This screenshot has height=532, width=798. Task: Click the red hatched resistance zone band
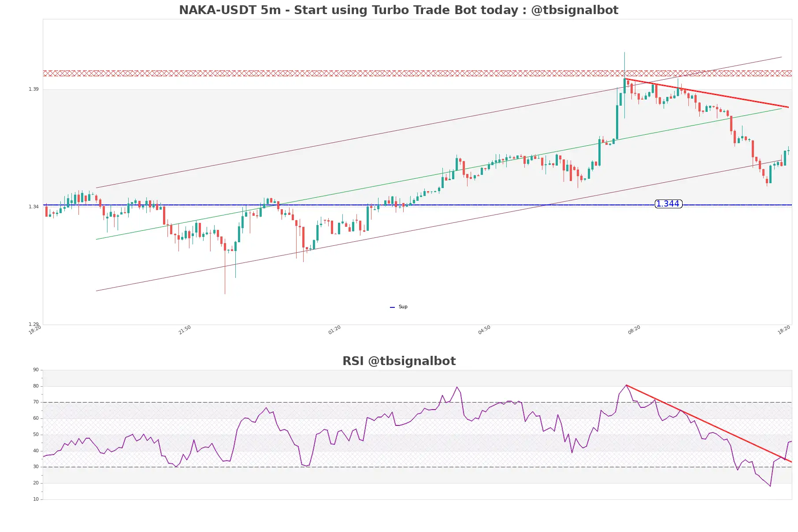tap(417, 73)
